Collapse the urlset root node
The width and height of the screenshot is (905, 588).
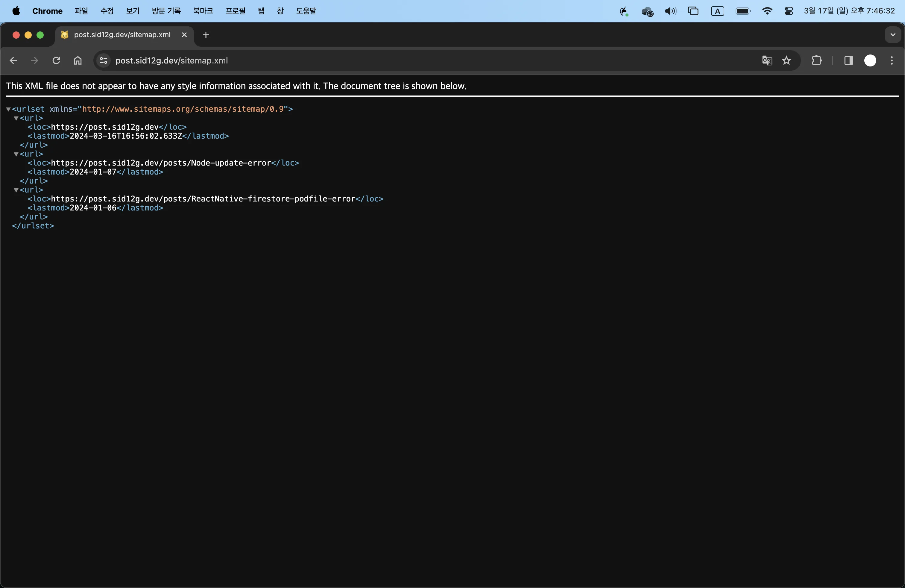8,109
